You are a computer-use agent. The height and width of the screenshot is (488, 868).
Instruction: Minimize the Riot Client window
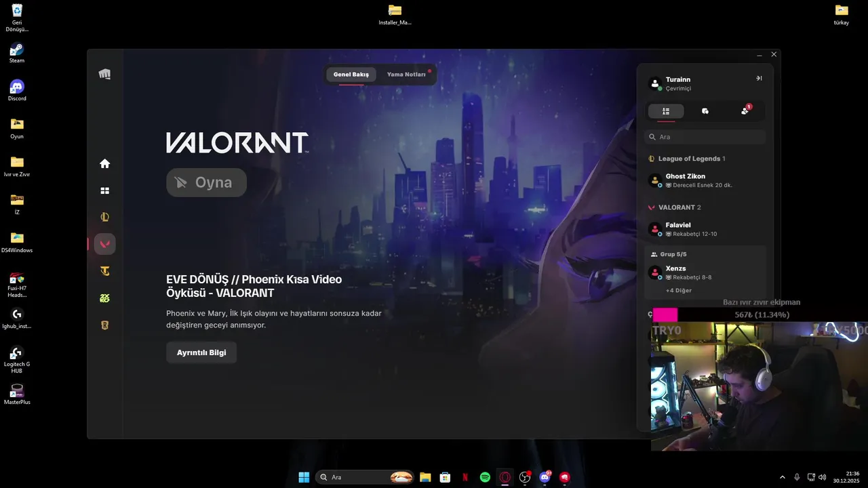(759, 55)
